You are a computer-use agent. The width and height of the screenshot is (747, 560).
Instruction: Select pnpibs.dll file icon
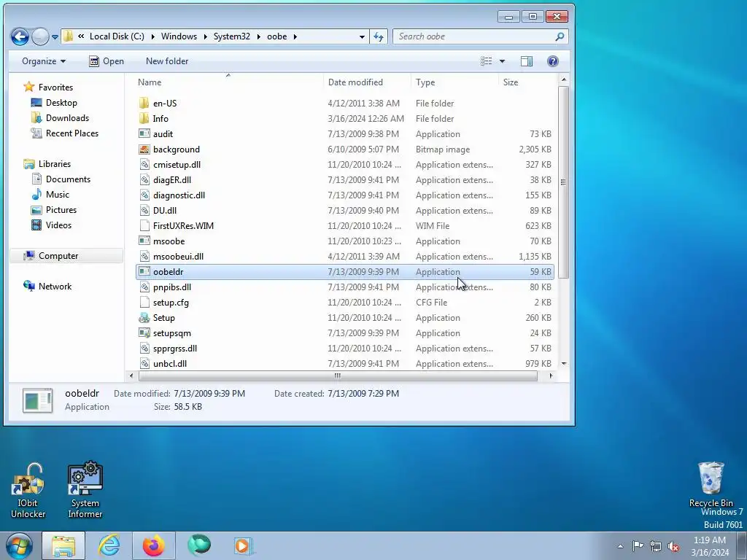tap(144, 287)
